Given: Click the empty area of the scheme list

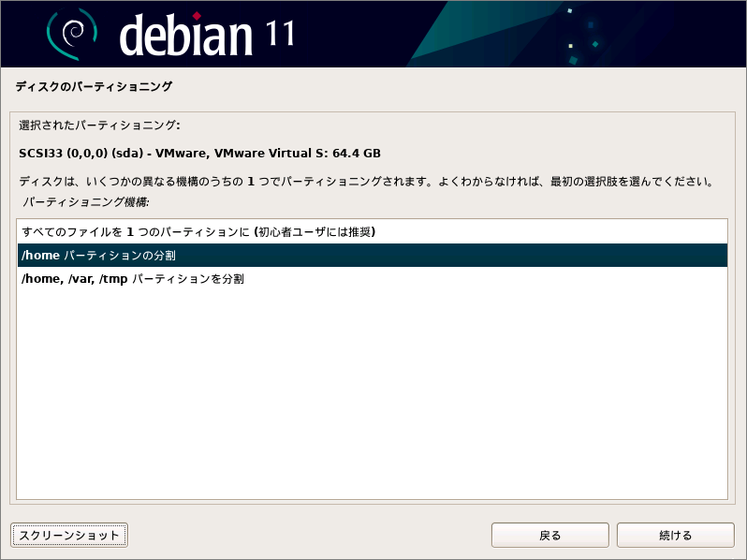Looking at the screenshot, I should pos(372,393).
